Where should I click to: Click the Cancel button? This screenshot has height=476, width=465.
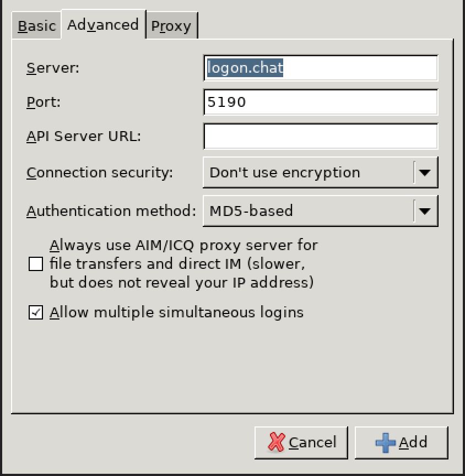(301, 442)
